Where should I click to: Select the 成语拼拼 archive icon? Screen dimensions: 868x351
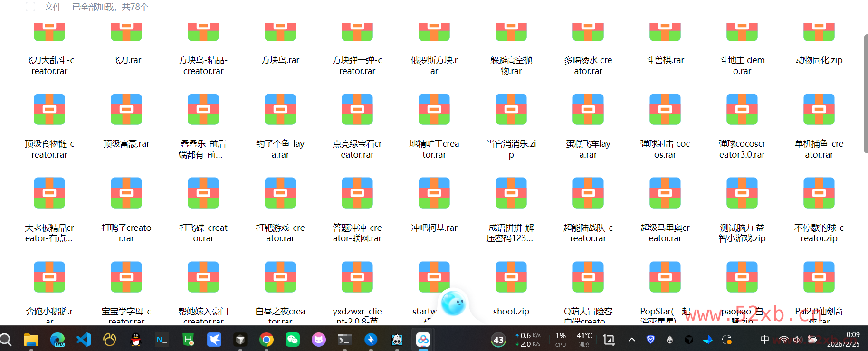[511, 193]
